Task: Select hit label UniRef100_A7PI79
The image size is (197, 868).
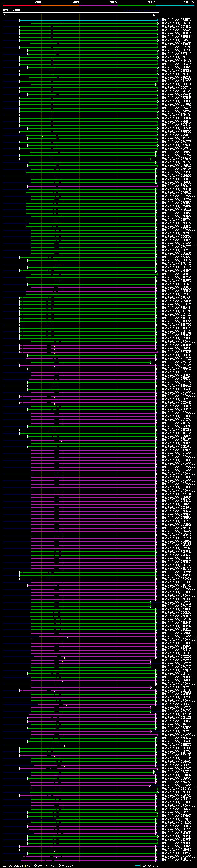Action: click(177, 61)
